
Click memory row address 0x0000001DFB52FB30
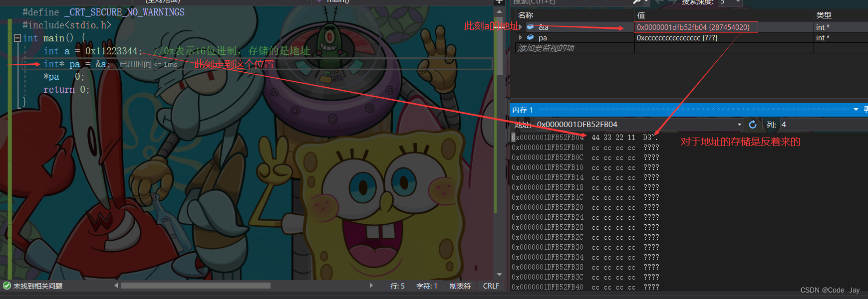coord(548,247)
